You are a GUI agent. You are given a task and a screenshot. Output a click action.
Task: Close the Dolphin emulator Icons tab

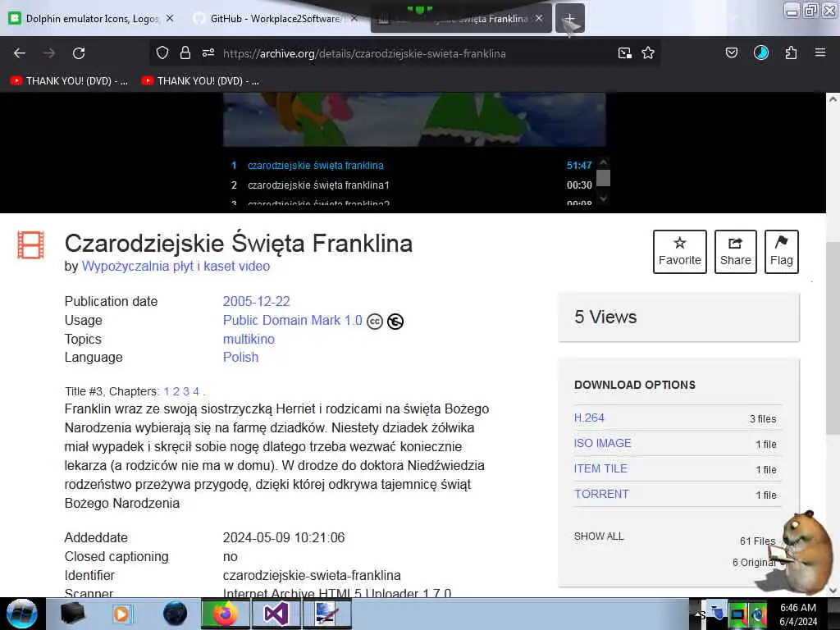point(170,18)
